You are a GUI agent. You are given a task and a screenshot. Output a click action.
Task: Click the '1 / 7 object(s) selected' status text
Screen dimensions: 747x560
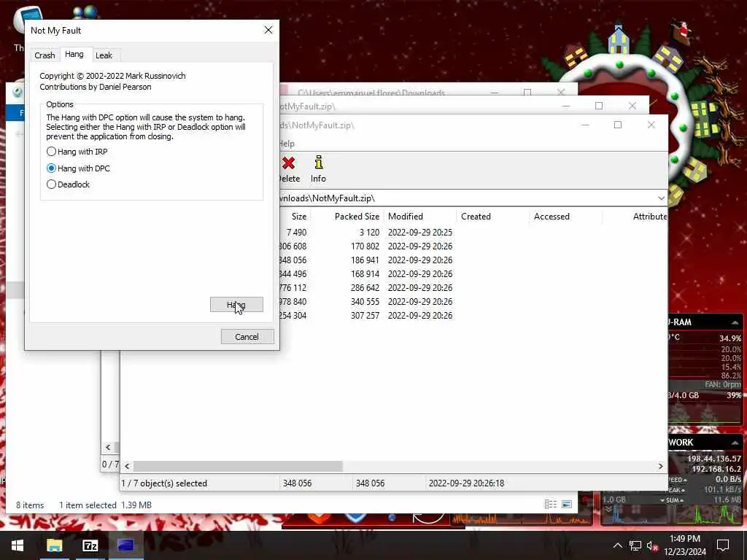tap(164, 483)
